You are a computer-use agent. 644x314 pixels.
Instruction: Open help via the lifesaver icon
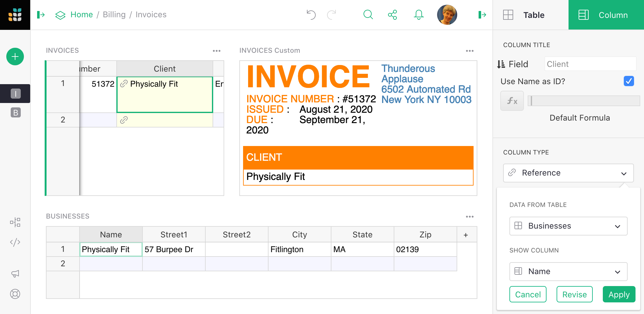click(x=15, y=294)
